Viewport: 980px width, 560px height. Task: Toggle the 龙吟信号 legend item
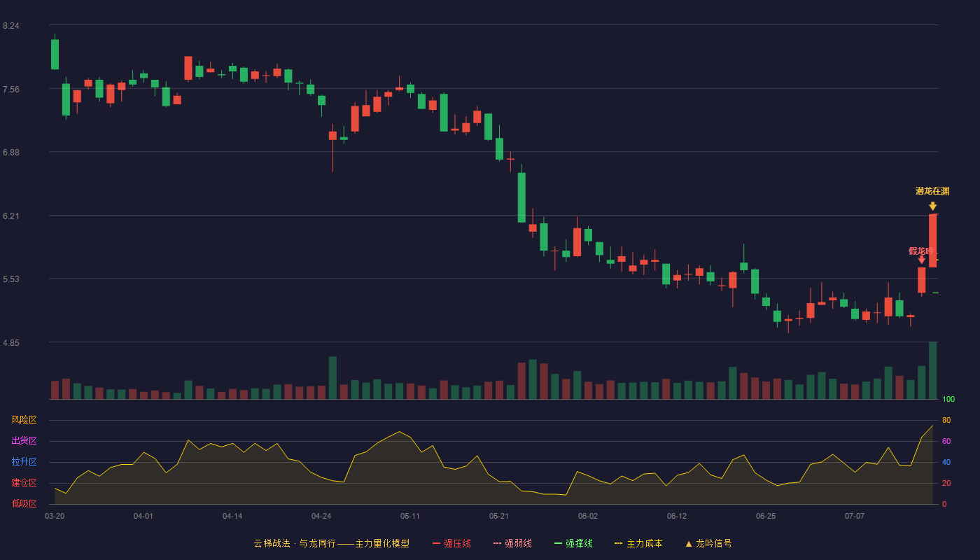708,543
